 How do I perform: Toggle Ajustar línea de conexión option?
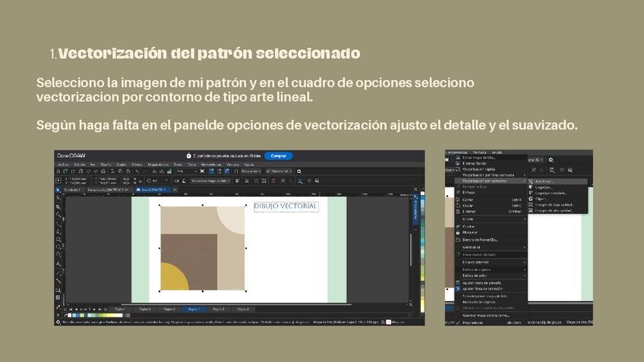(458, 288)
